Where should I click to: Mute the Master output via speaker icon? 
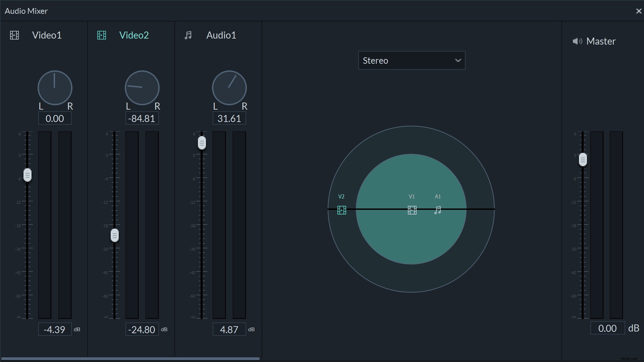pos(577,41)
